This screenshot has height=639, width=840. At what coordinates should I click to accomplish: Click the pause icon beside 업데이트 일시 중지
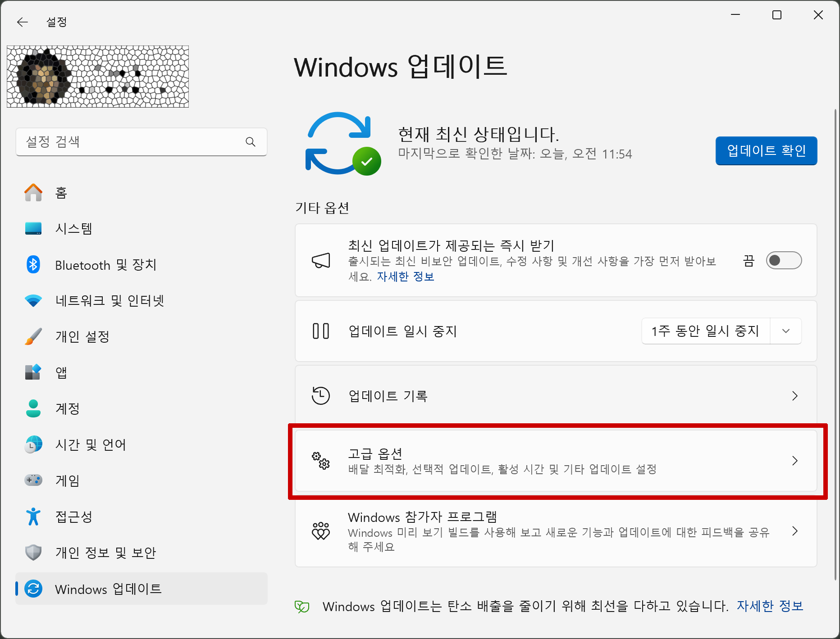(x=321, y=331)
